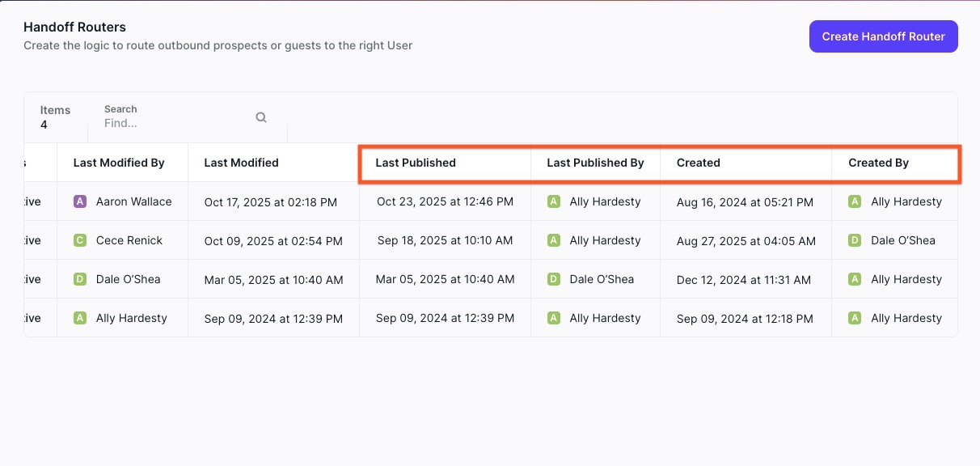The width and height of the screenshot is (980, 466).
Task: Sort by the Created column header
Action: [698, 163]
